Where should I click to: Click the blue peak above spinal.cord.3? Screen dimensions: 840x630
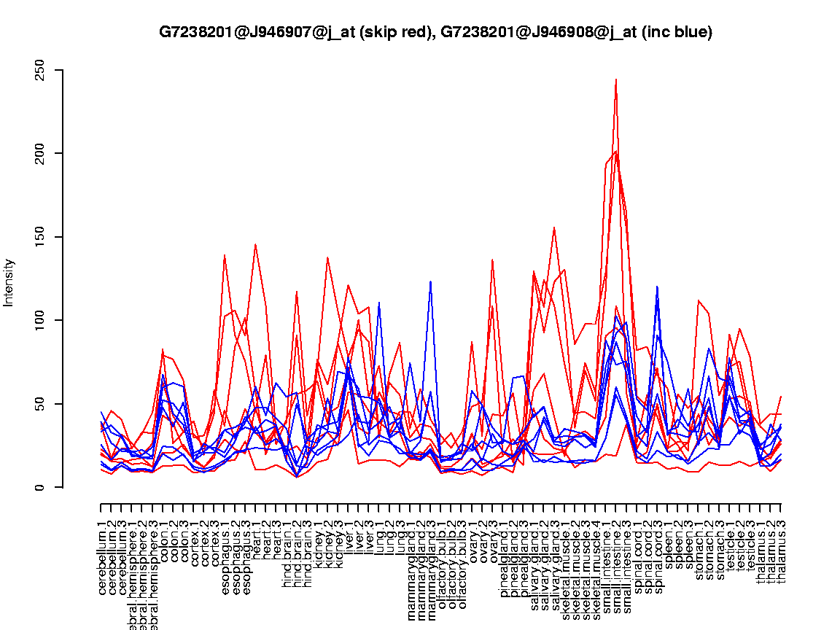(657, 287)
